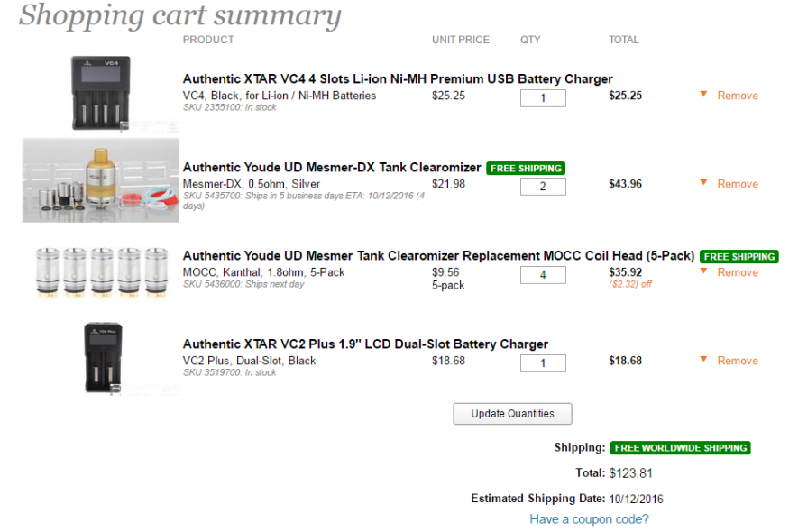Click the MOCC coil quantity box showing 4
This screenshot has width=789, height=532.
tap(543, 275)
